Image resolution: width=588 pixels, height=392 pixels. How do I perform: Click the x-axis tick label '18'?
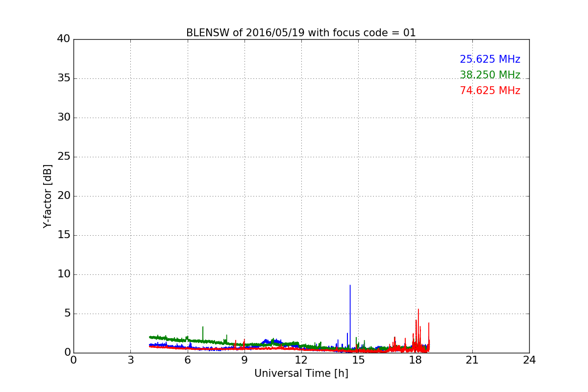pos(415,360)
